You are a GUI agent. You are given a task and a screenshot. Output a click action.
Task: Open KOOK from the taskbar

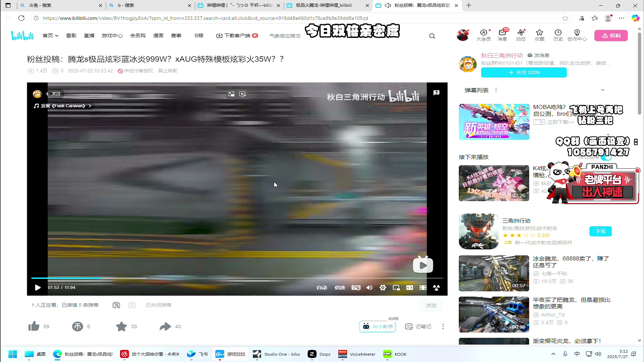coord(395,354)
